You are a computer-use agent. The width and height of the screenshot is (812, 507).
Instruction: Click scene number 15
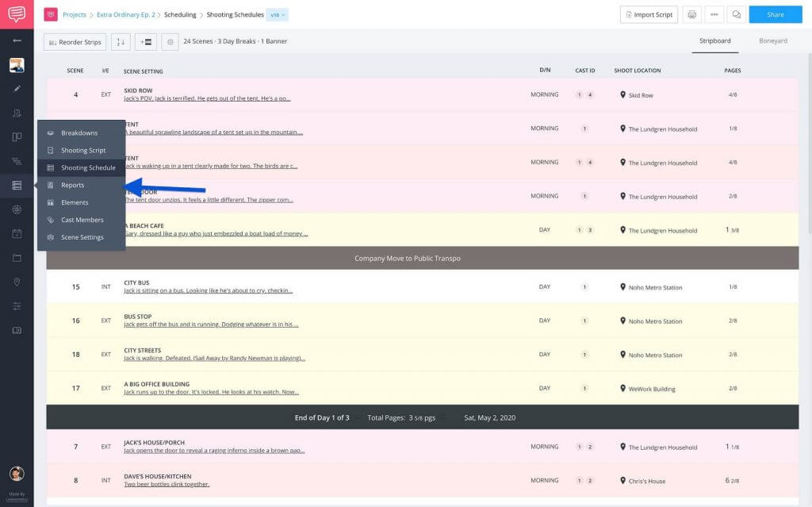pos(75,286)
